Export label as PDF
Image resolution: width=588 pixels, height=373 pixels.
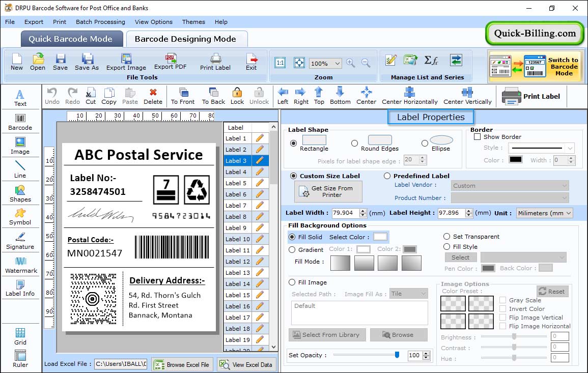coord(170,62)
